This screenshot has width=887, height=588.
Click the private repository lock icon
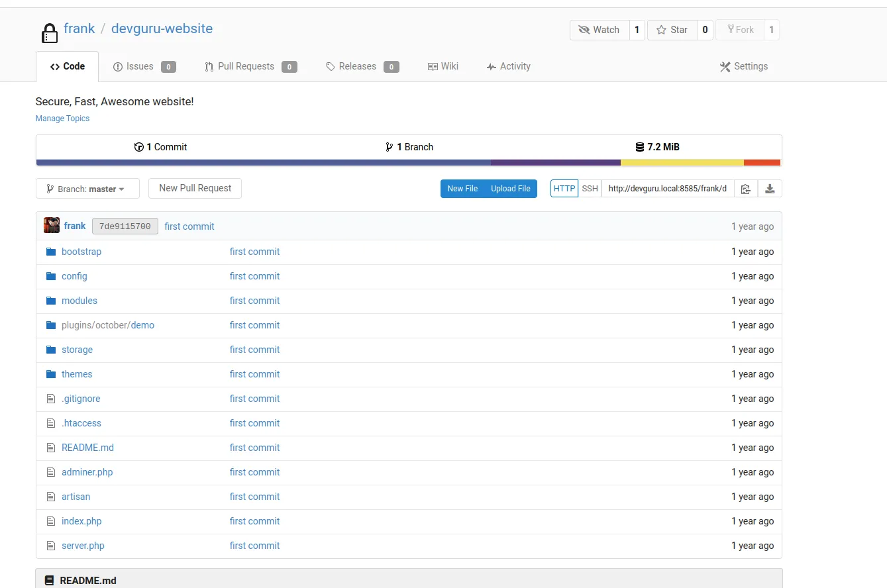click(49, 32)
